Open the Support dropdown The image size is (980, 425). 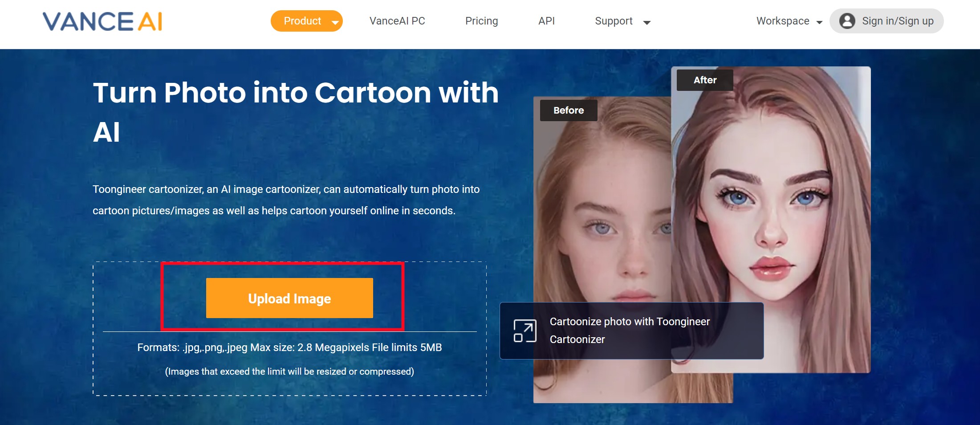pyautogui.click(x=614, y=20)
